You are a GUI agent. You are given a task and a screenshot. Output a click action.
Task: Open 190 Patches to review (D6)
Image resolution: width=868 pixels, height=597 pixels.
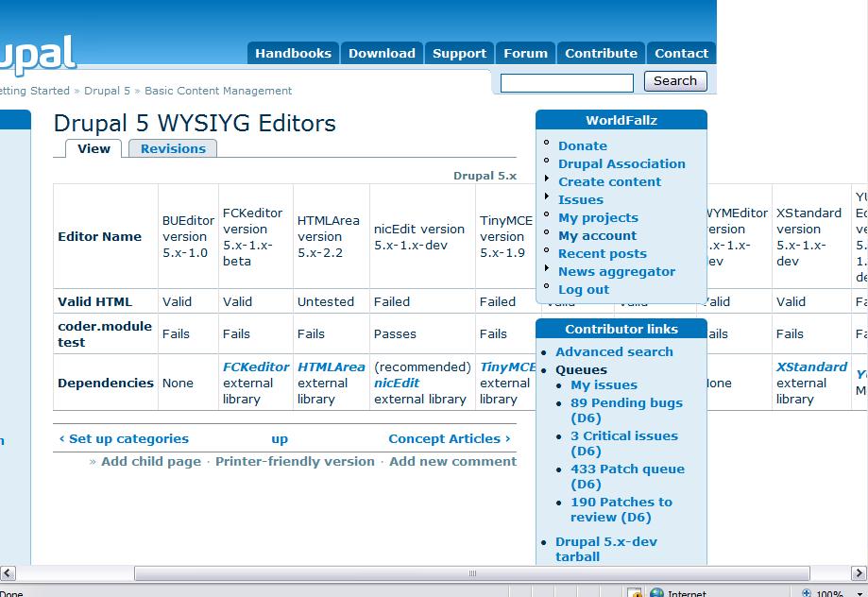[621, 509]
